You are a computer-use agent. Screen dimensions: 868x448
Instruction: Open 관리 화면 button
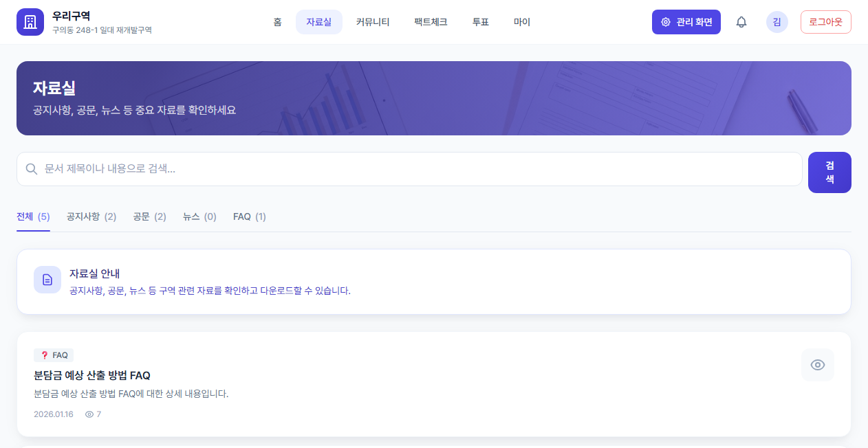(x=686, y=22)
